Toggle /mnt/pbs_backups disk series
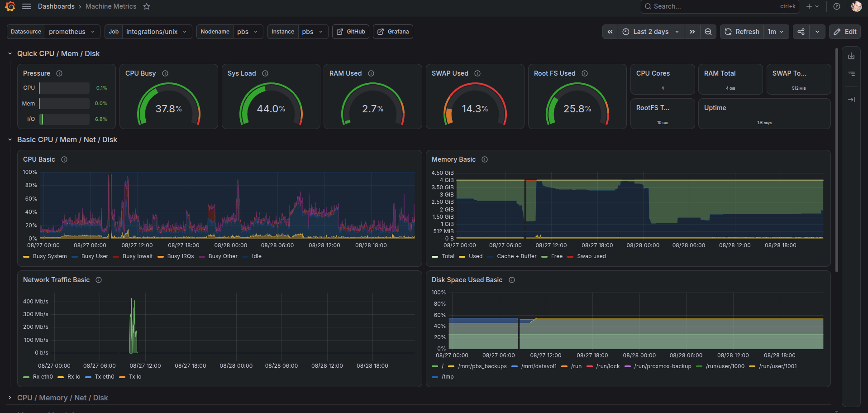Viewport: 868px width, 413px height. (482, 366)
